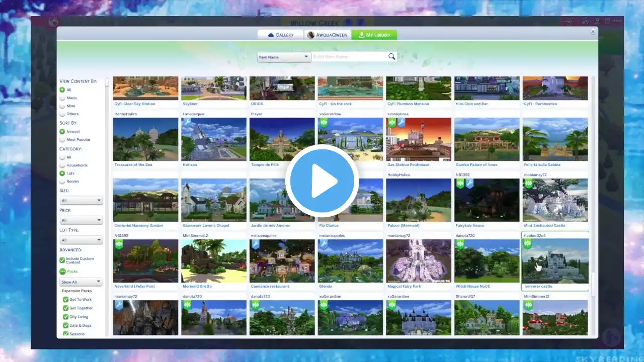This screenshot has width=644, height=362.
Task: Open the Size filter dropdown
Action: point(81,200)
